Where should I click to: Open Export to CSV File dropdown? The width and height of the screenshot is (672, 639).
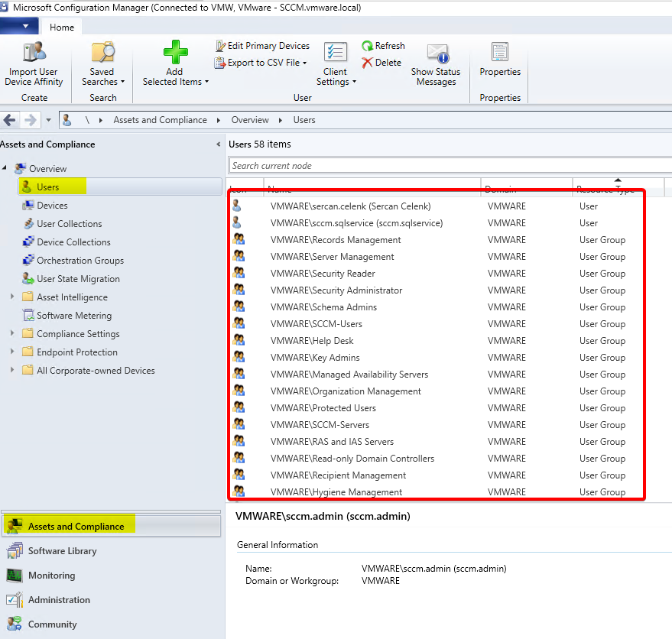[261, 63]
